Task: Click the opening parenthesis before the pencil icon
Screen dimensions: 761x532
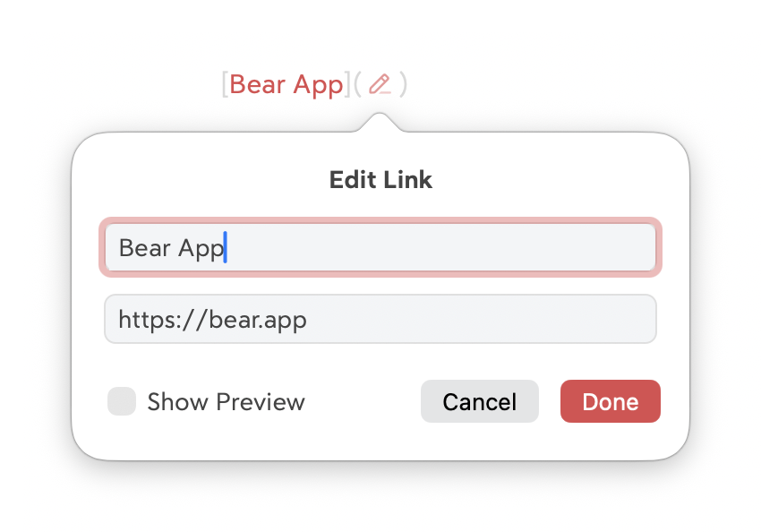Action: point(357,84)
